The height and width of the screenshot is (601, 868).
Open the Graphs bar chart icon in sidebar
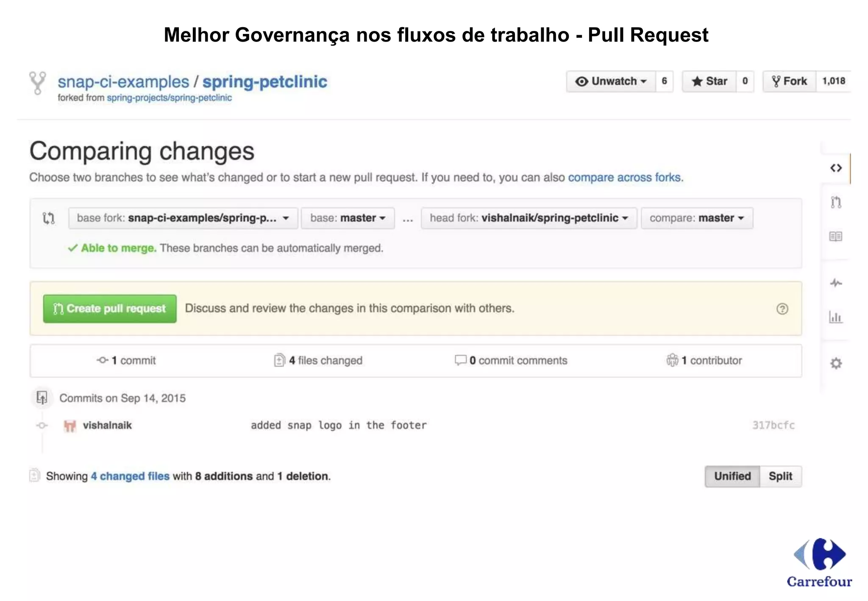(x=836, y=317)
